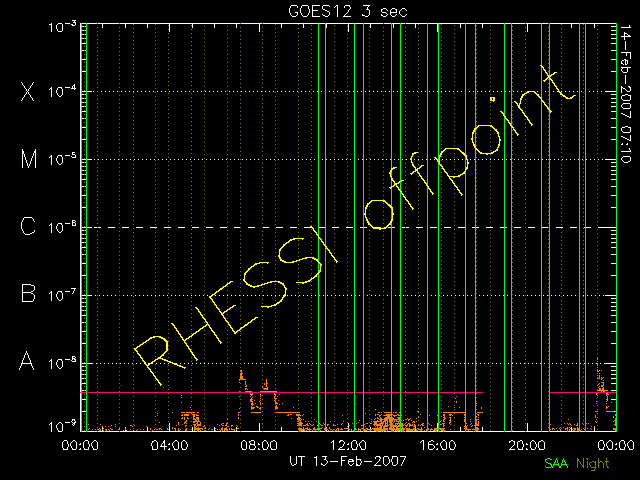Viewport: 640px width, 480px height.
Task: Click the 10^-5 y-axis tick label
Action: coord(62,160)
